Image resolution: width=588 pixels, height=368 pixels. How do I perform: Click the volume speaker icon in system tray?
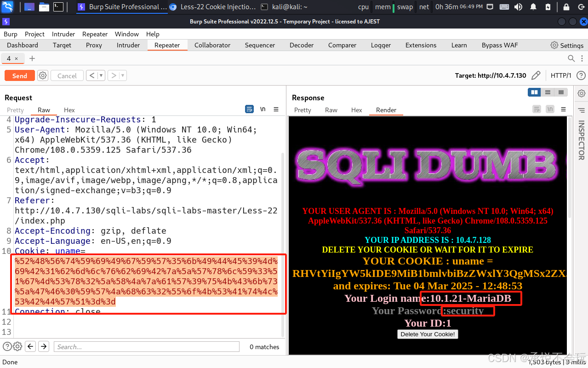(x=518, y=7)
